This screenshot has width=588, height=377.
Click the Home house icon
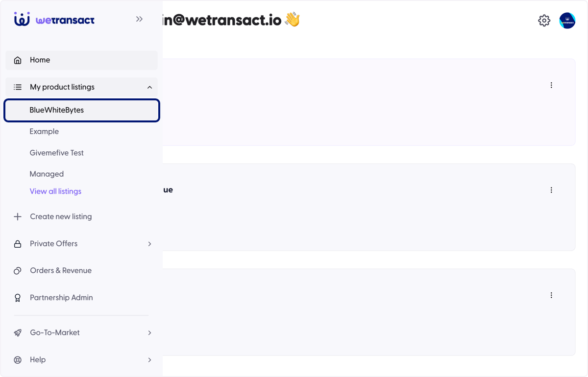pos(18,60)
